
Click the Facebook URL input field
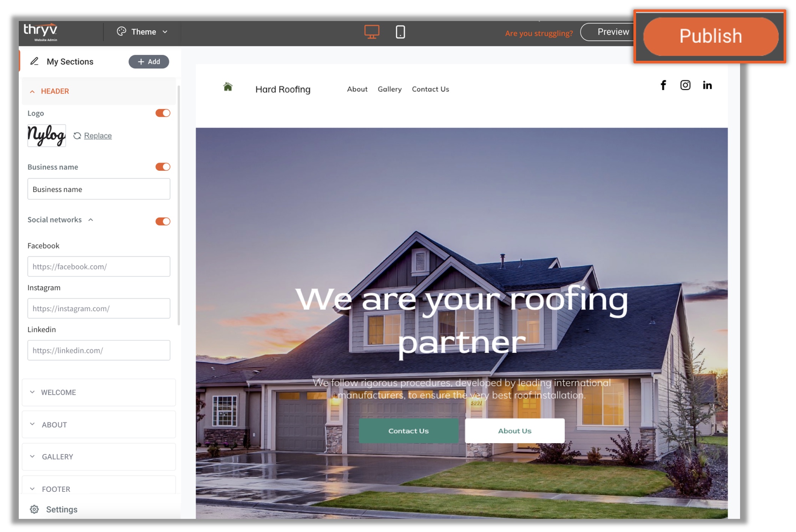(99, 266)
